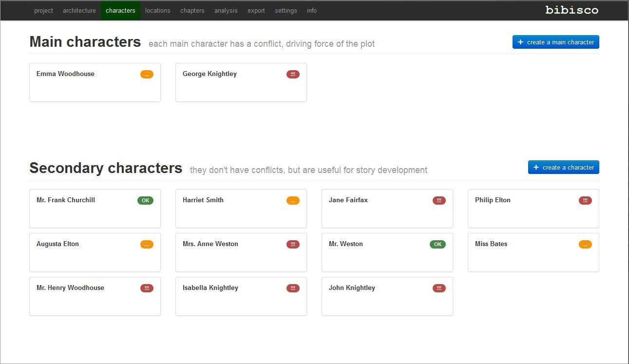Open the export section
Screen dimensions: 629x364
click(256, 11)
